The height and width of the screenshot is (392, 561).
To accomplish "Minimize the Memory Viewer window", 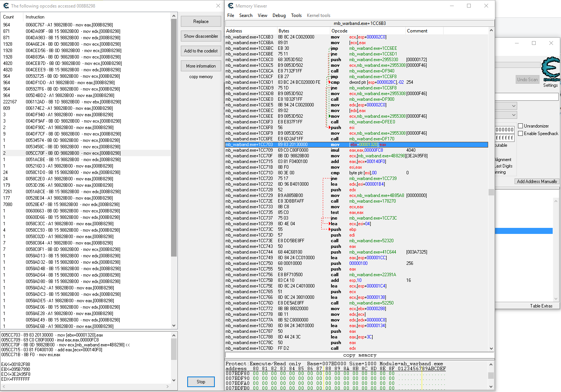I will [x=452, y=6].
